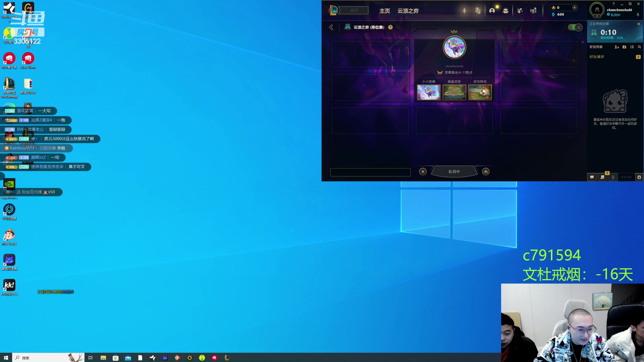This screenshot has width=644, height=362.
Task: Open the clash banner icon in header
Action: pyautogui.click(x=478, y=11)
